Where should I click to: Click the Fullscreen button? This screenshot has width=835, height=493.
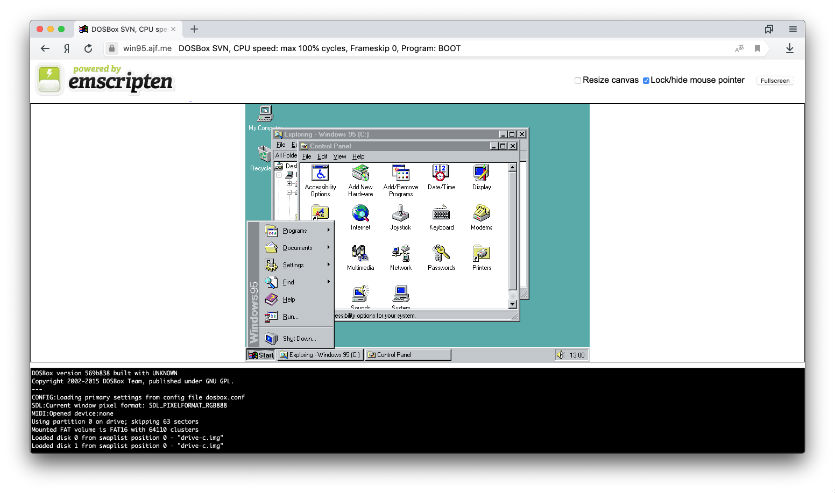[775, 80]
